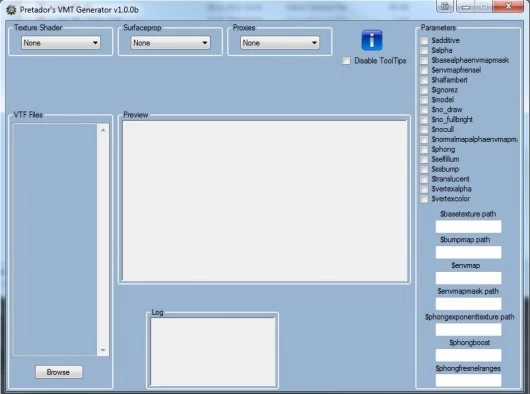Enable the $nocull parameter
The image size is (530, 394).
(x=424, y=129)
